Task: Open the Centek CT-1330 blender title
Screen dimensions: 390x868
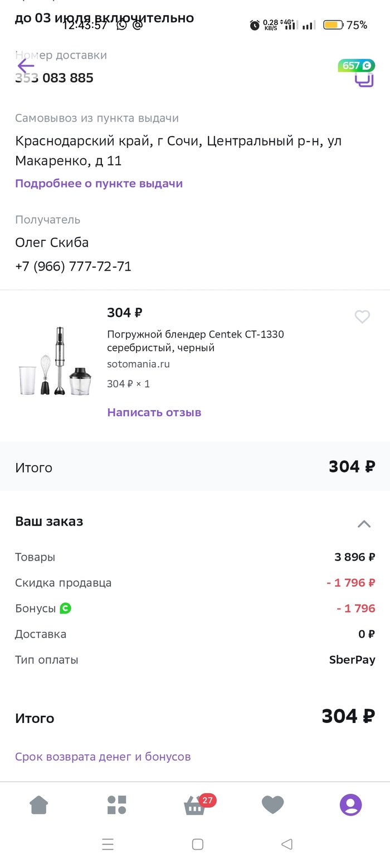Action: click(x=195, y=341)
